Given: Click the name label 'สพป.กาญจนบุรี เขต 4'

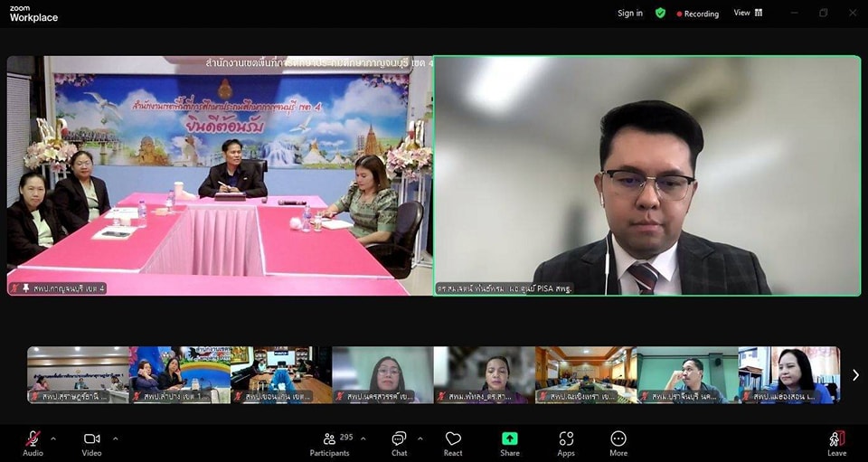Looking at the screenshot, I should click(x=69, y=288).
